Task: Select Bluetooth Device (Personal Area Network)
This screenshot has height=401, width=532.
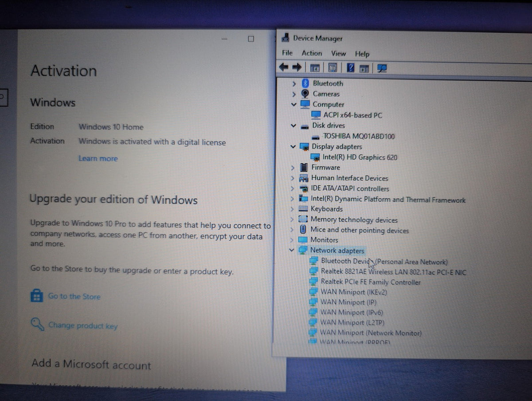Action: tap(384, 262)
